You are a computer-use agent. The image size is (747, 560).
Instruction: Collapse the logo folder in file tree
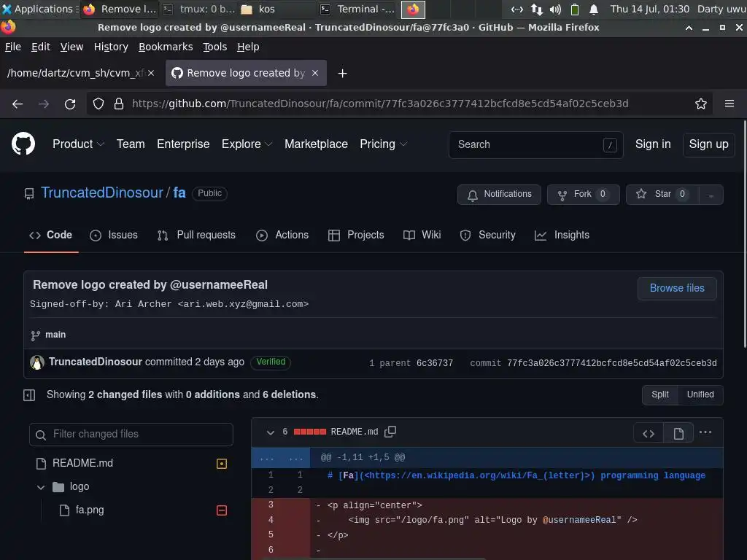coord(41,487)
